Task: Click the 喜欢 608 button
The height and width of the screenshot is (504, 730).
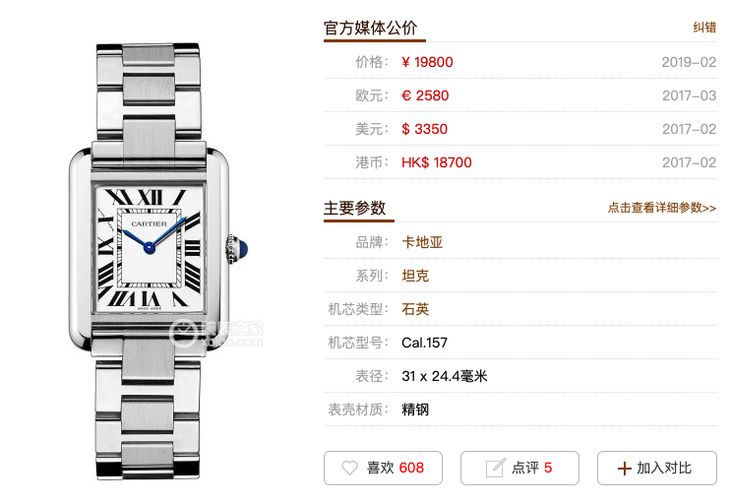Action: [383, 468]
